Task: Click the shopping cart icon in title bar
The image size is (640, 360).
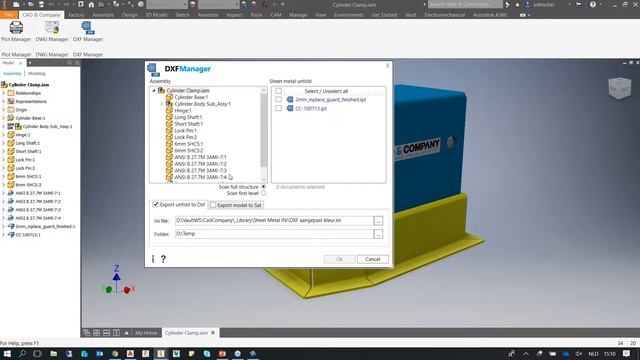Action: pos(579,4)
